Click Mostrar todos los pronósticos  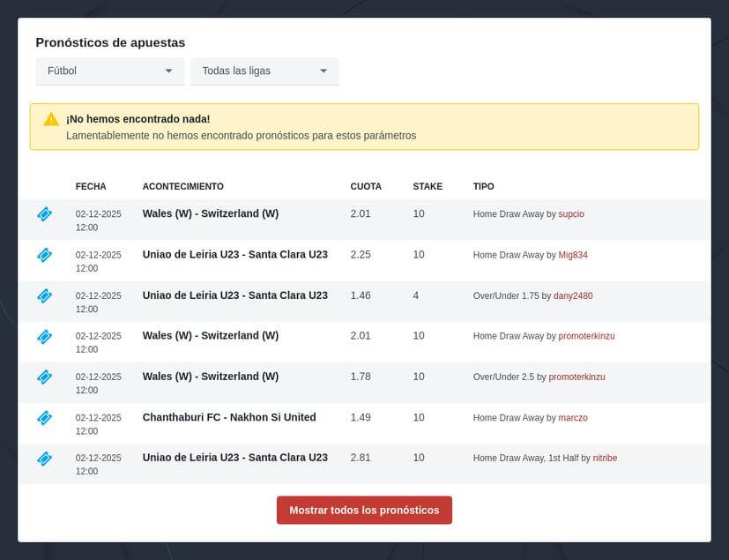click(x=364, y=510)
